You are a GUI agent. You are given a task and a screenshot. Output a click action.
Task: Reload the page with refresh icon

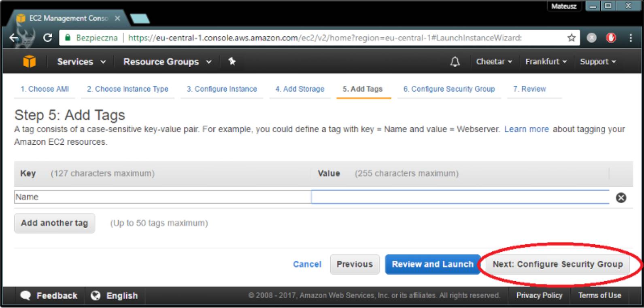[x=48, y=38]
